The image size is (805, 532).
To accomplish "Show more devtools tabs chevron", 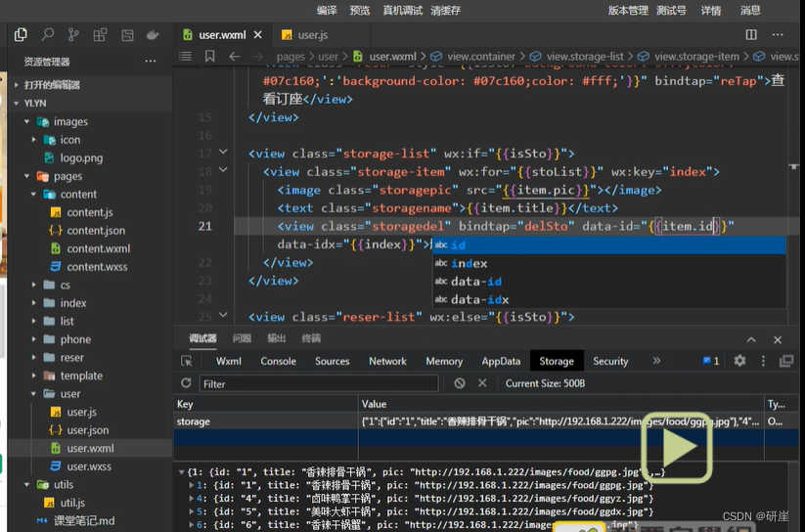I will pos(656,361).
